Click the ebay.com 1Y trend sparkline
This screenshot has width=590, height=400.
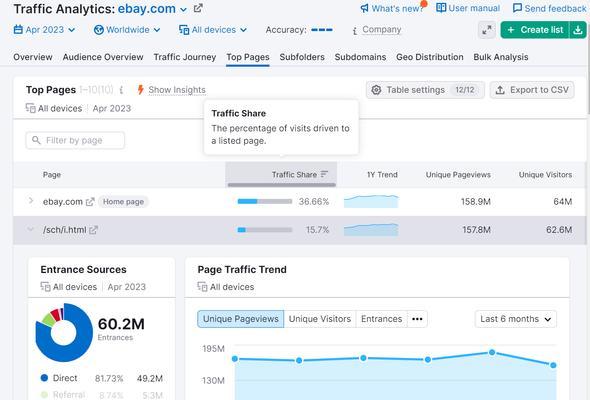pyautogui.click(x=371, y=201)
